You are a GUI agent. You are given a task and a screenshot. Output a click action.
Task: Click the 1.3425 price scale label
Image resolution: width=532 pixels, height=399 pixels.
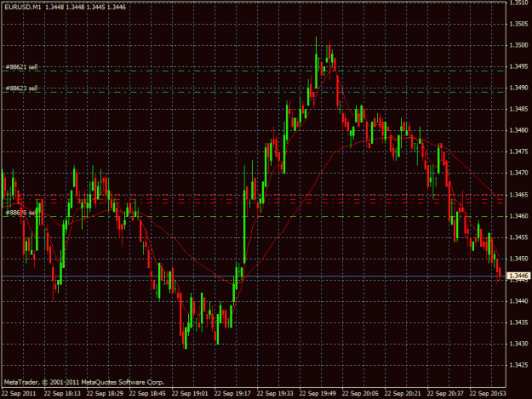click(518, 365)
